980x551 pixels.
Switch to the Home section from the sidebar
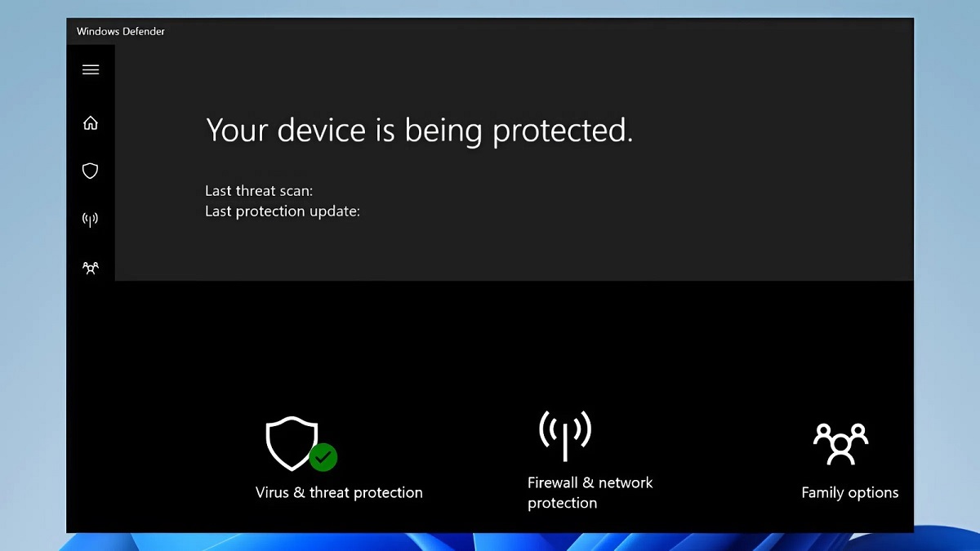click(x=91, y=122)
